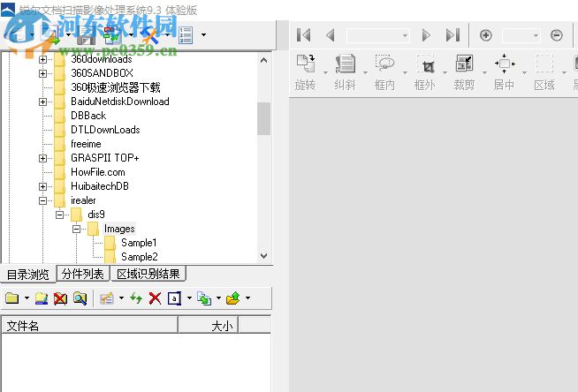Select the Images folder in tree
Image resolution: width=578 pixels, height=392 pixels.
click(x=119, y=229)
